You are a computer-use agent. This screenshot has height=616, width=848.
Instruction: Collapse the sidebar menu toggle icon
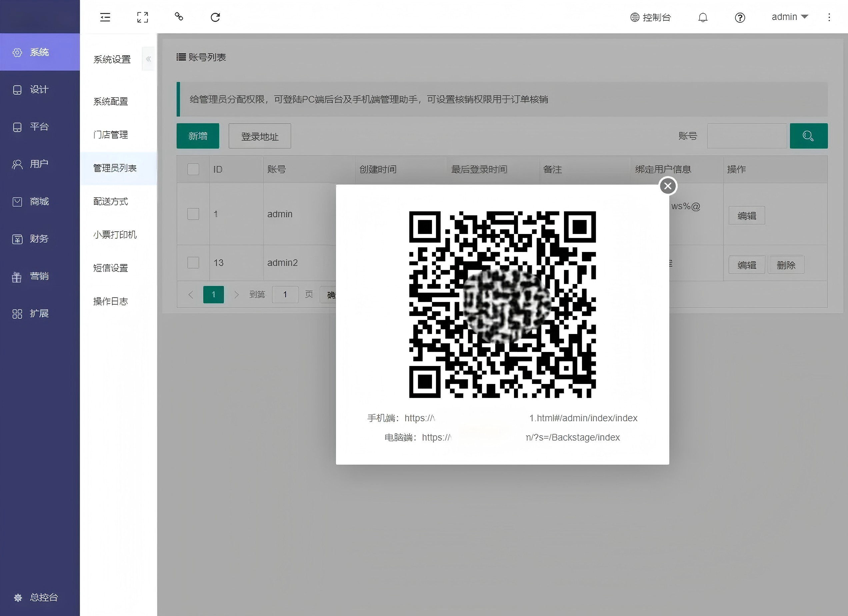pyautogui.click(x=105, y=17)
